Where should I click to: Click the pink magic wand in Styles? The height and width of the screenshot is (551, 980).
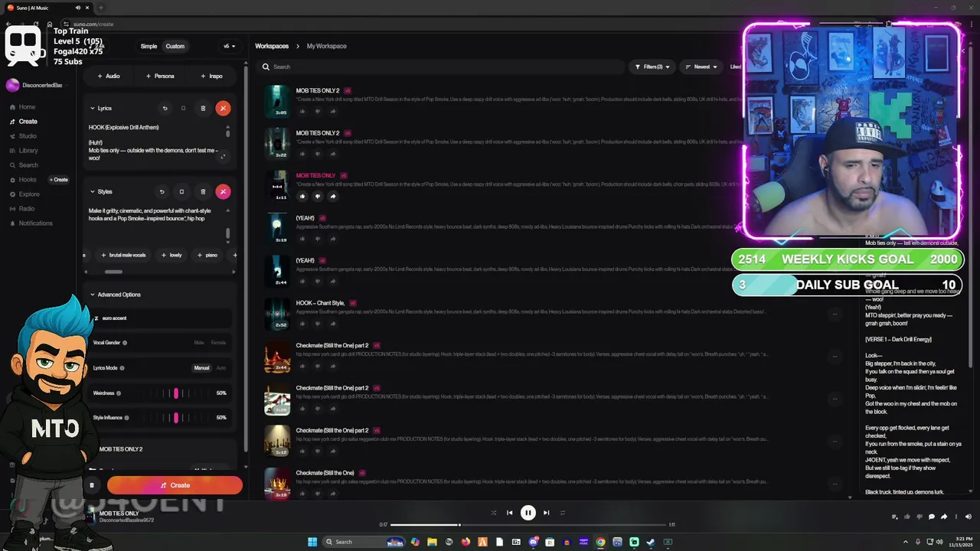[223, 191]
